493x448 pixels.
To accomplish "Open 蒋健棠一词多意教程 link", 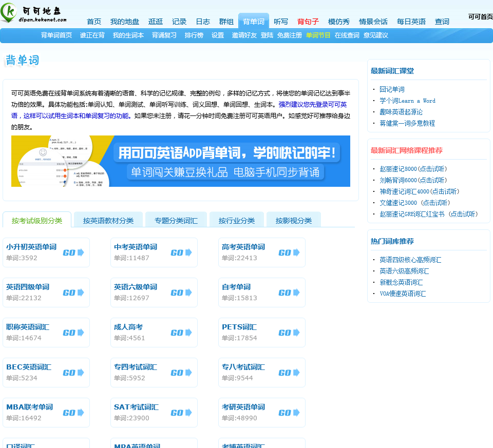I will [x=407, y=124].
